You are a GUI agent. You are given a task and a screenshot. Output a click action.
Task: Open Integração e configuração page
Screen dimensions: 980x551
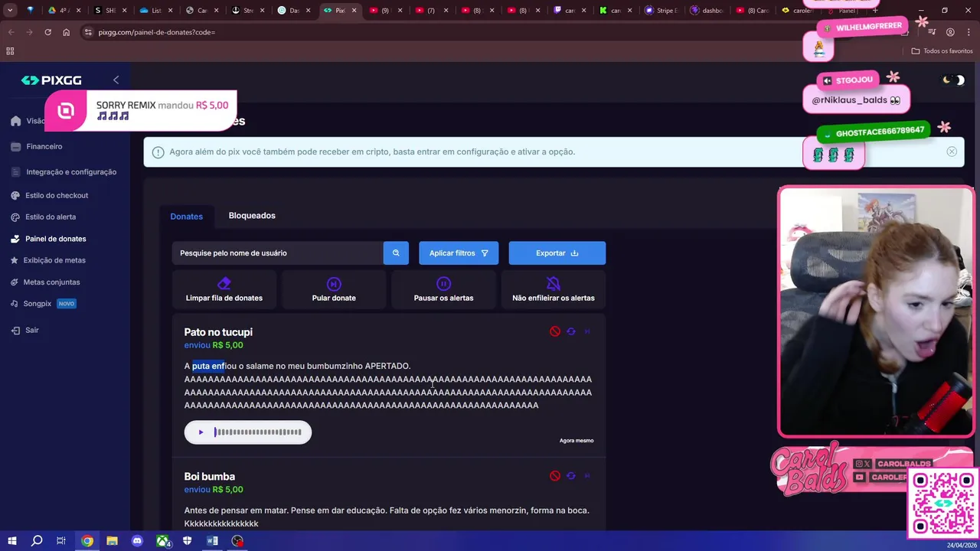point(71,172)
